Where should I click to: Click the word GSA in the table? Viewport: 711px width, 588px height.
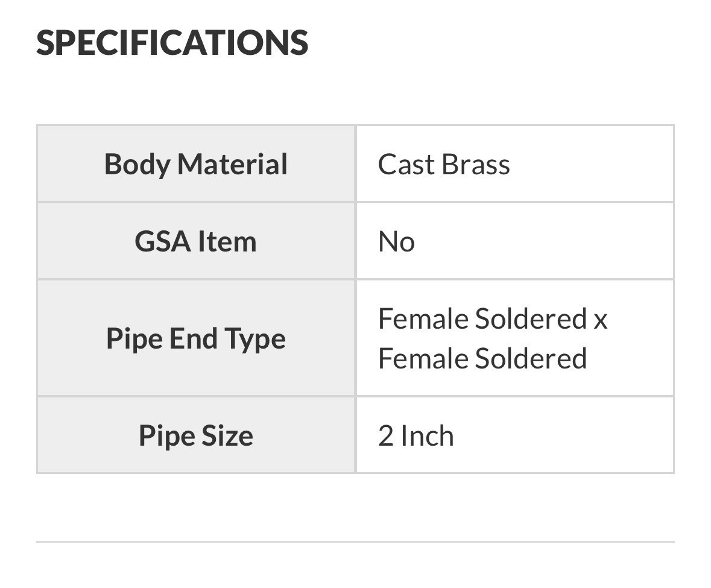point(162,241)
